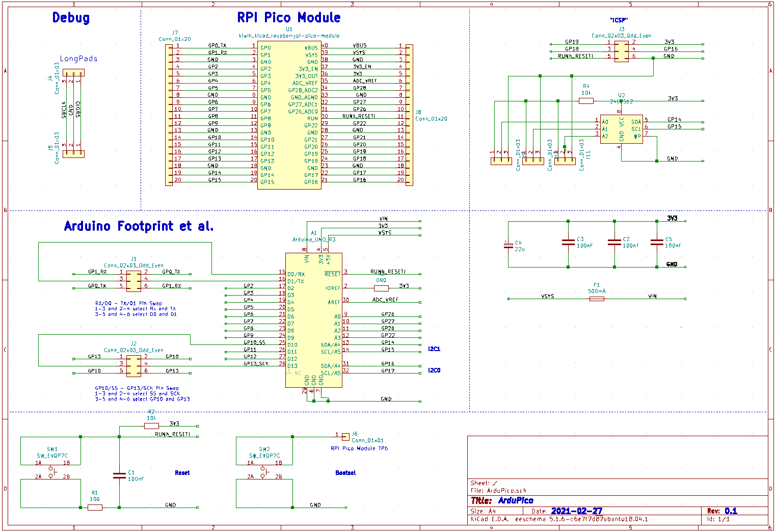
Task: Click the "Rev: 0.1" field
Action: [x=722, y=511]
